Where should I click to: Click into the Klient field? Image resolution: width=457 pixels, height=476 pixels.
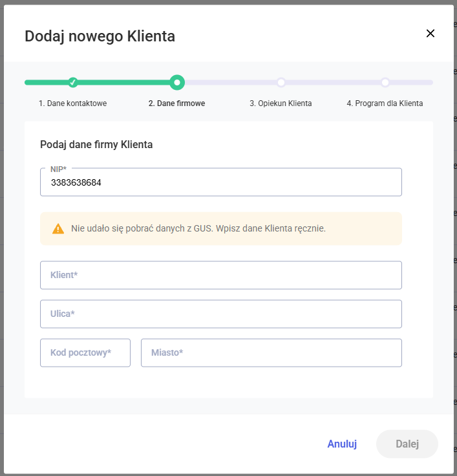pos(221,276)
